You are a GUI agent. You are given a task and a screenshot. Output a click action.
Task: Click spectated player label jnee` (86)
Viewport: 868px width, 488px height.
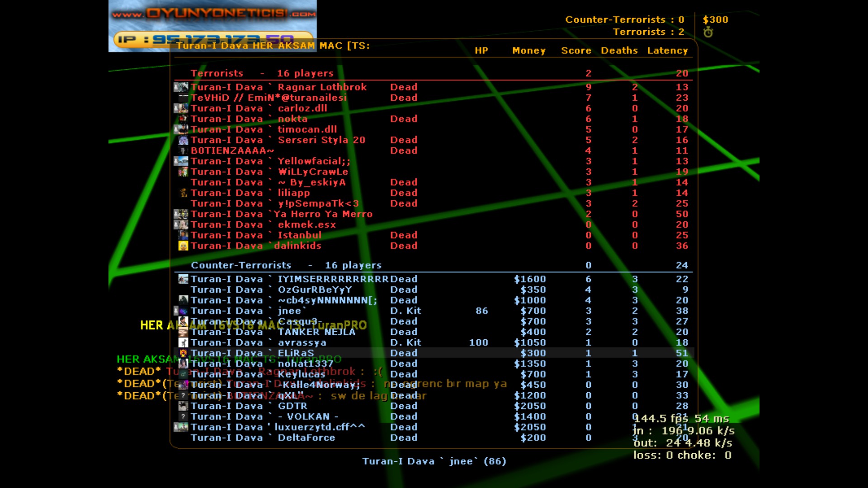[434, 461]
